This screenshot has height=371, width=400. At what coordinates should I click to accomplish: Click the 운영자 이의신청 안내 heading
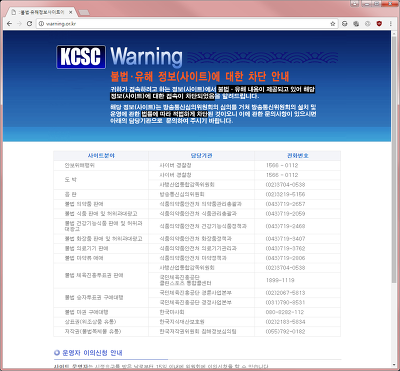tap(92, 353)
